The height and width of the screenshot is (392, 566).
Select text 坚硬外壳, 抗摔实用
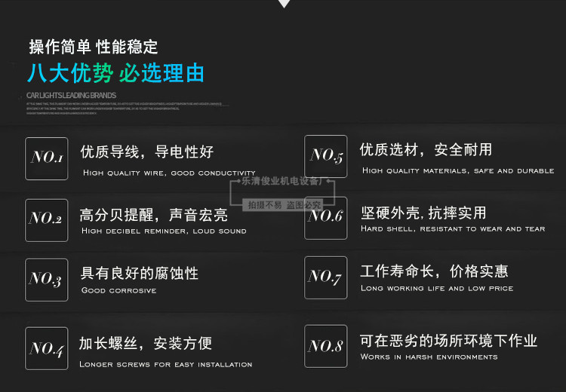point(423,213)
